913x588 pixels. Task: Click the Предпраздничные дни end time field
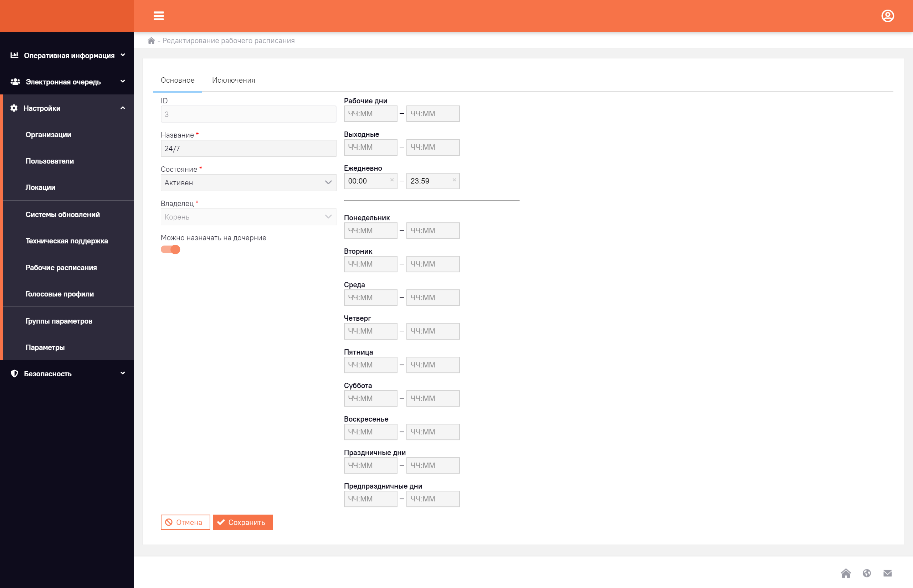tap(433, 499)
